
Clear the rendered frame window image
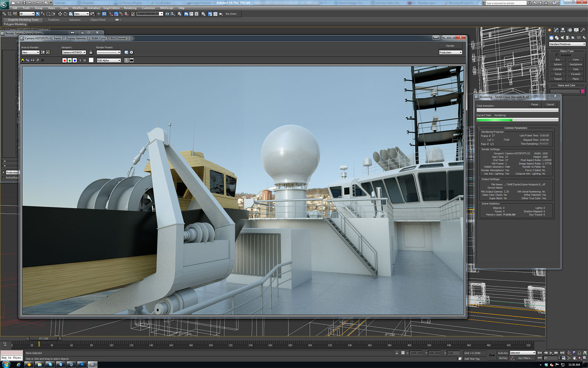pos(43,60)
